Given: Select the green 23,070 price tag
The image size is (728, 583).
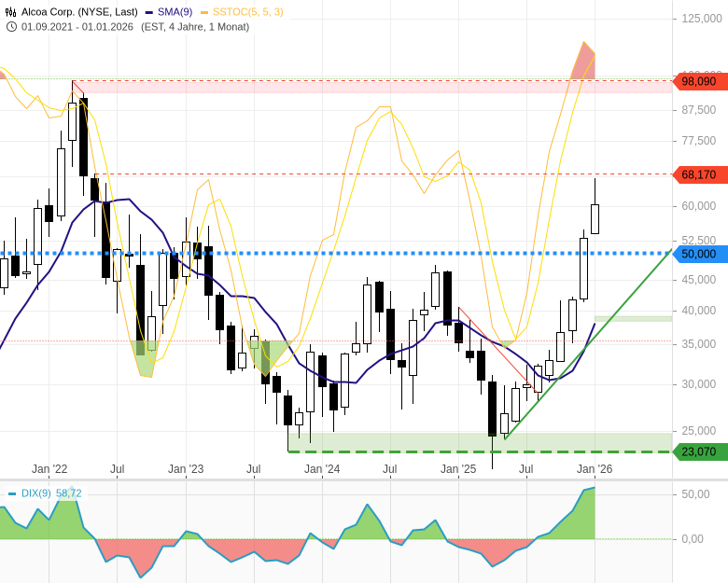Looking at the screenshot, I should [699, 451].
